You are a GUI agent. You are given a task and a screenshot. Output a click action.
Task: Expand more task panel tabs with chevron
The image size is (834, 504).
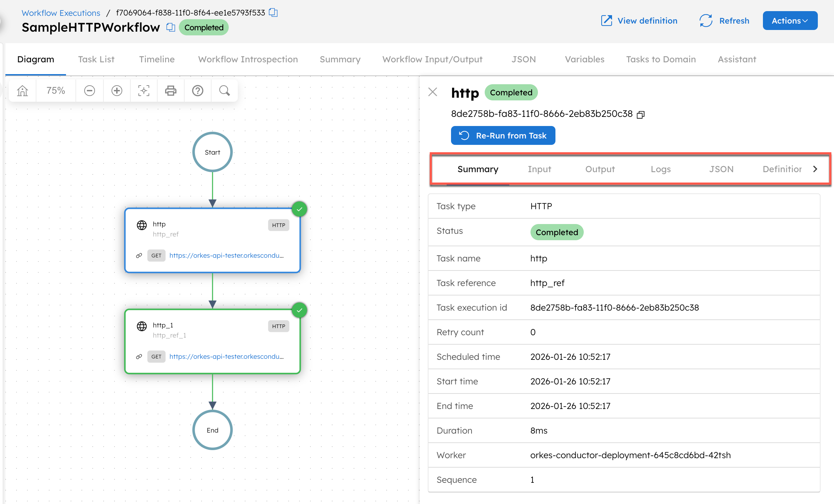click(815, 169)
